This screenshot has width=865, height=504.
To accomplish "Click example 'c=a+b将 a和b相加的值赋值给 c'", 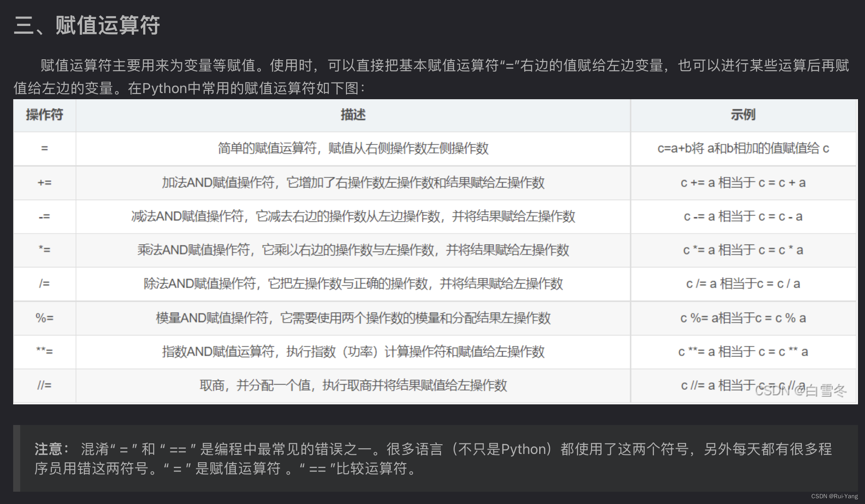I will coord(743,148).
